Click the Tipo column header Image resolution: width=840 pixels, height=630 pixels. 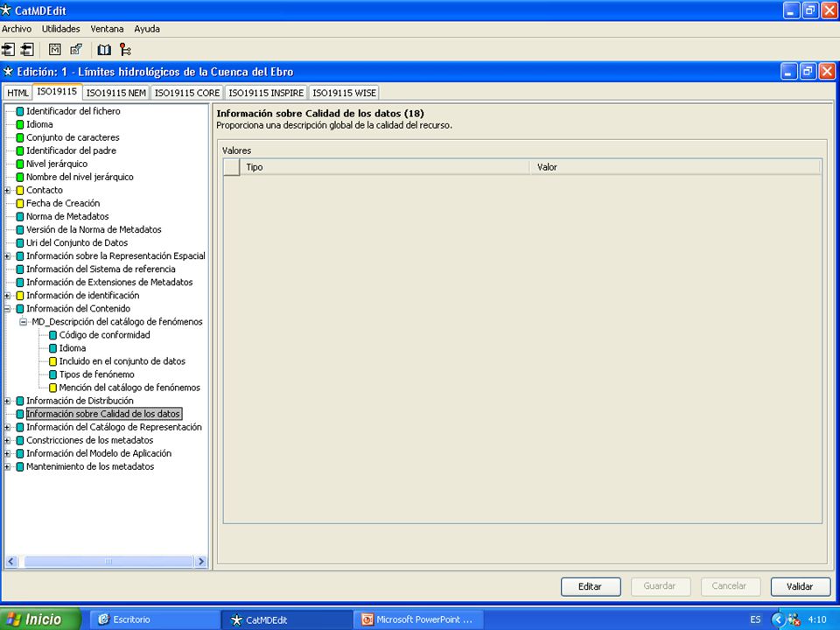(384, 167)
